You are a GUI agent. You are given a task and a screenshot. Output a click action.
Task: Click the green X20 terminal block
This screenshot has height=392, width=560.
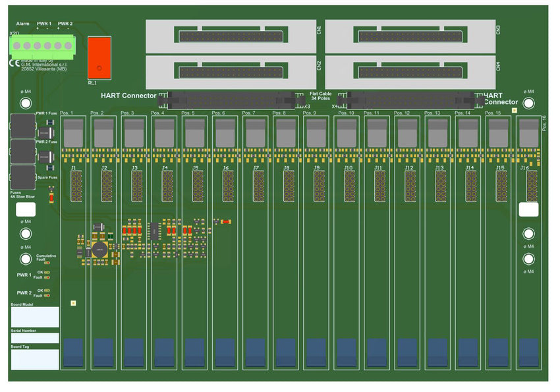click(x=43, y=45)
